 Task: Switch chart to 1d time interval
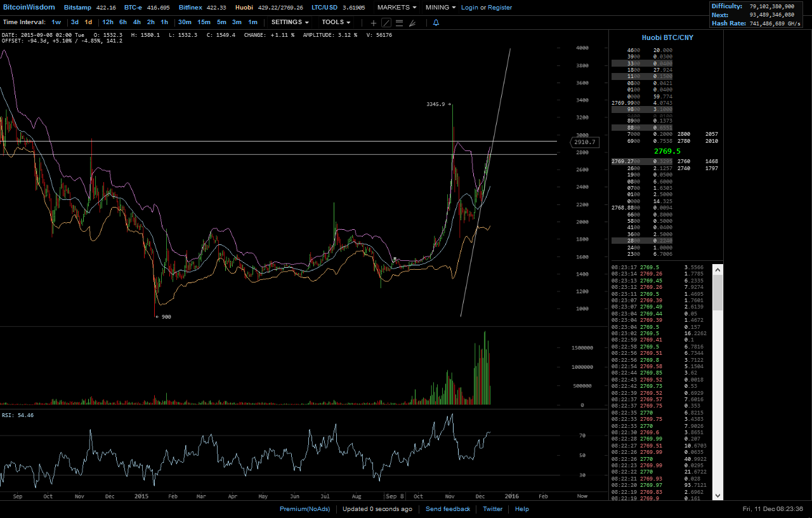click(88, 22)
